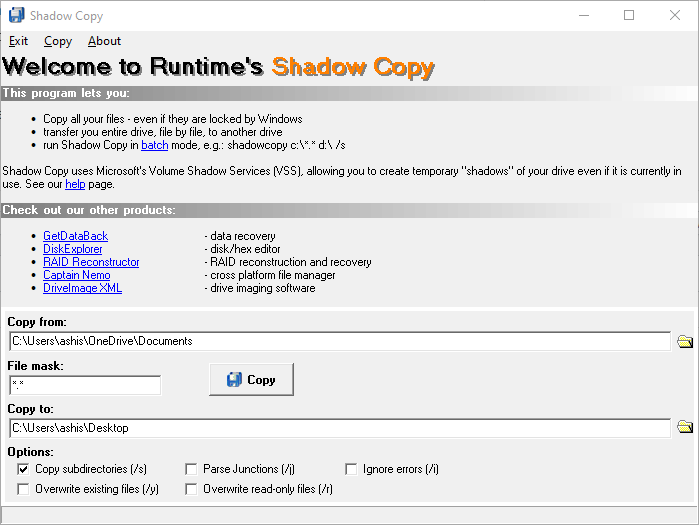Open the help page link
This screenshot has height=525, width=699.
[75, 184]
